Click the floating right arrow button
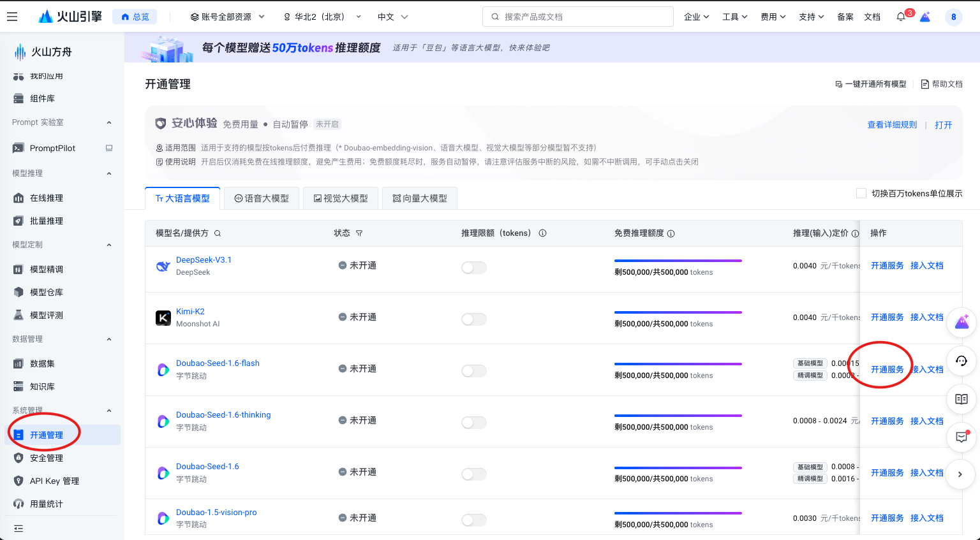980x540 pixels. (961, 474)
